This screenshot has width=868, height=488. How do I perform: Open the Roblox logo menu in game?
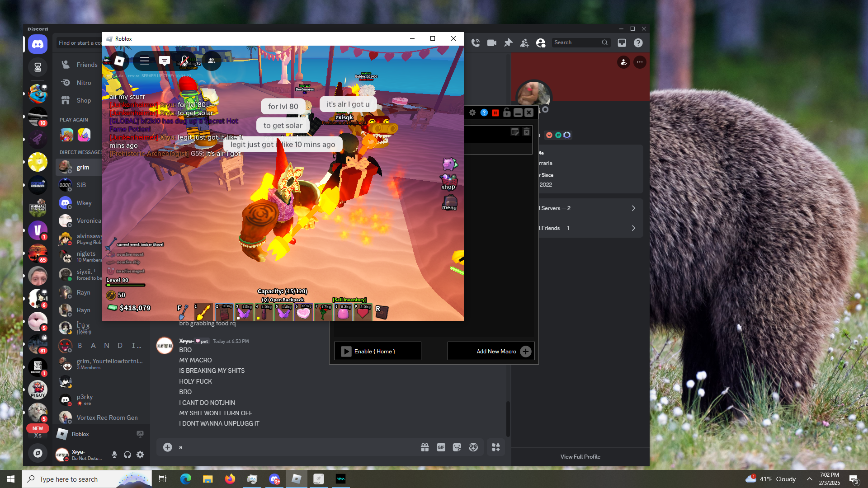point(119,61)
